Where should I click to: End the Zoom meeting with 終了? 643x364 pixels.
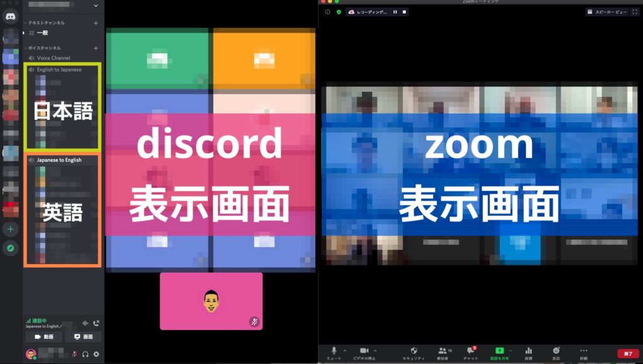(x=628, y=353)
